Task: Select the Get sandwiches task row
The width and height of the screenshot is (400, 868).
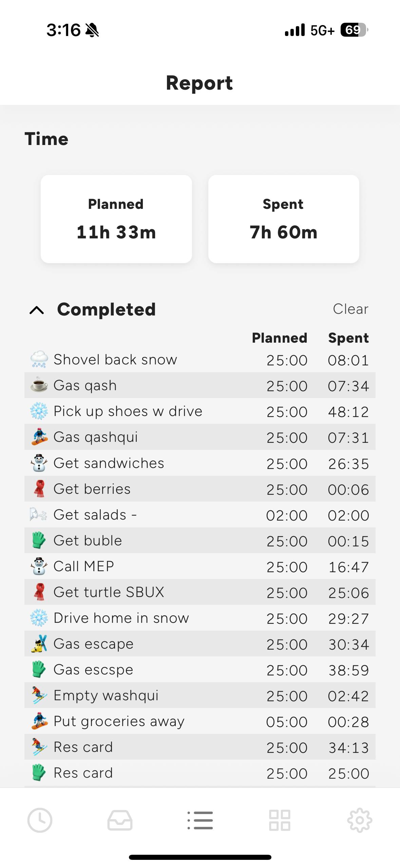Action: [x=109, y=463]
